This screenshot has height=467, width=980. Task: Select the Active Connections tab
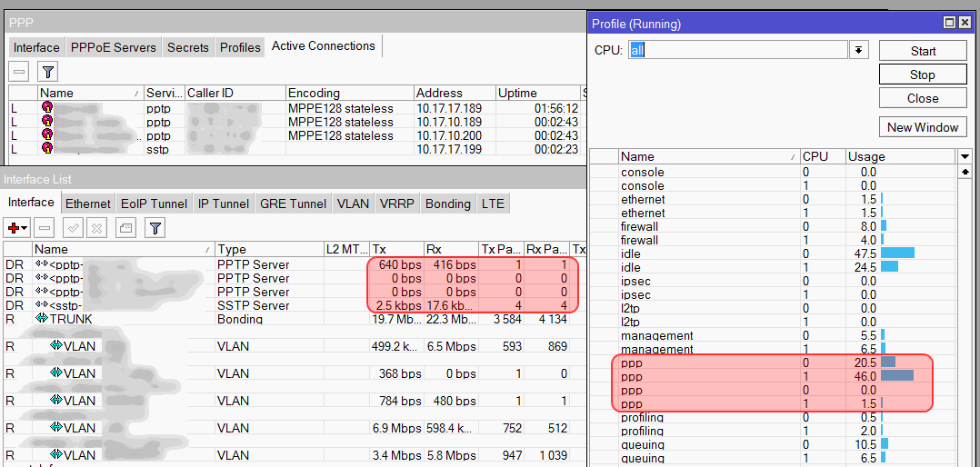323,46
